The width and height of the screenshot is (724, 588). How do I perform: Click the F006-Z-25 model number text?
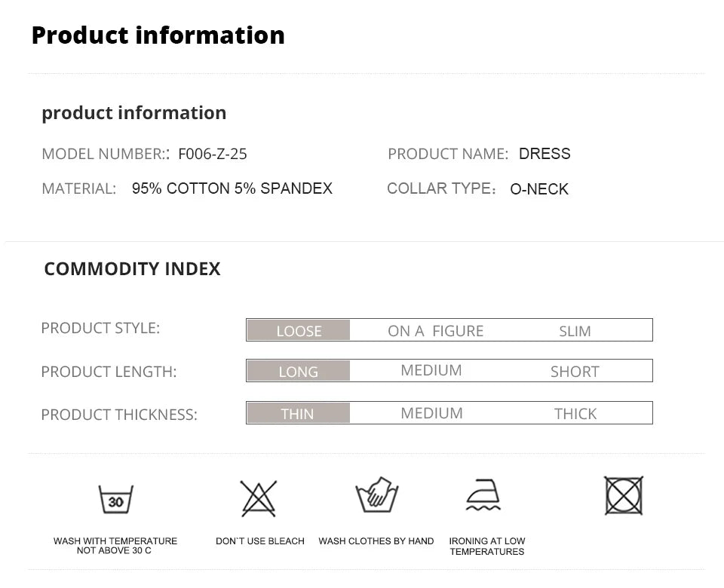[213, 154]
